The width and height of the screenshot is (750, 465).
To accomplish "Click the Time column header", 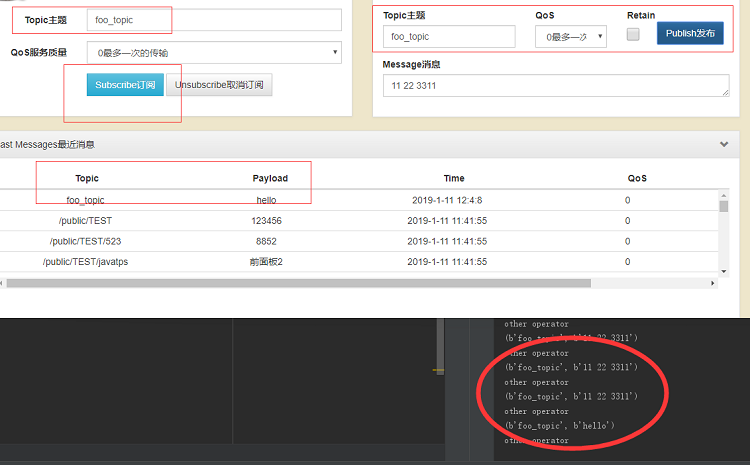I will (454, 178).
